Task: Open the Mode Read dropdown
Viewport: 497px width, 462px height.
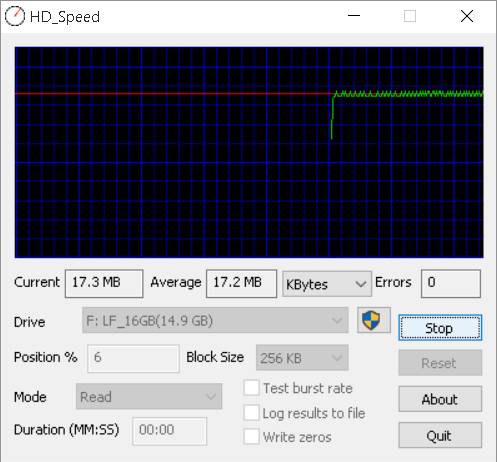Action: (x=149, y=396)
